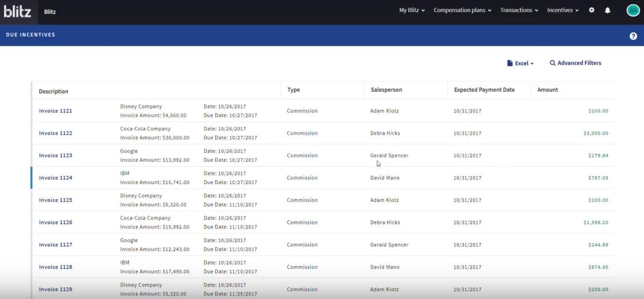This screenshot has width=644, height=299.
Task: Click the Amount column header
Action: [x=547, y=90]
